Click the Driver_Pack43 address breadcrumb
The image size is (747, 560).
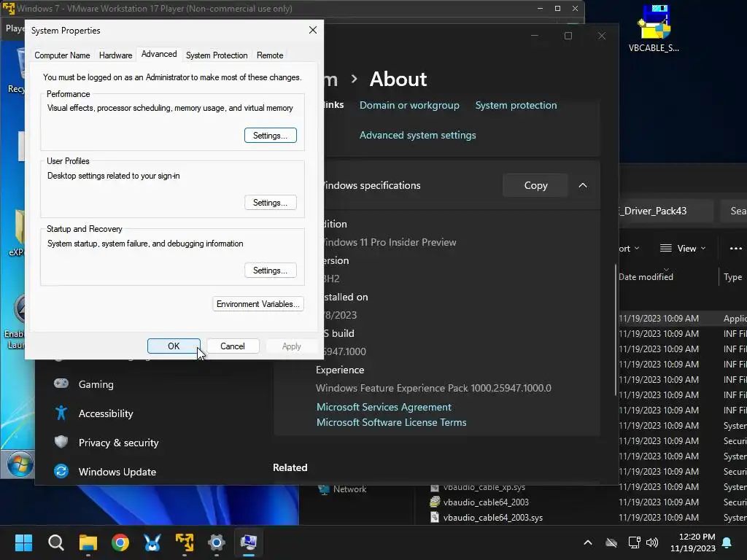pyautogui.click(x=654, y=211)
